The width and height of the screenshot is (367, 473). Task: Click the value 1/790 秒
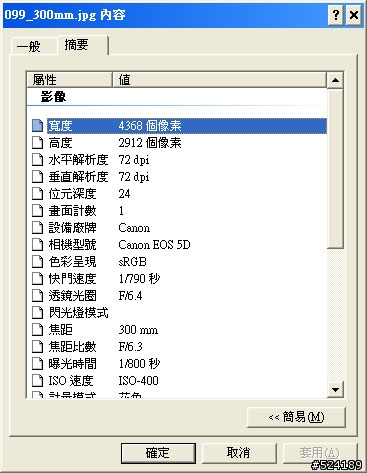(139, 279)
